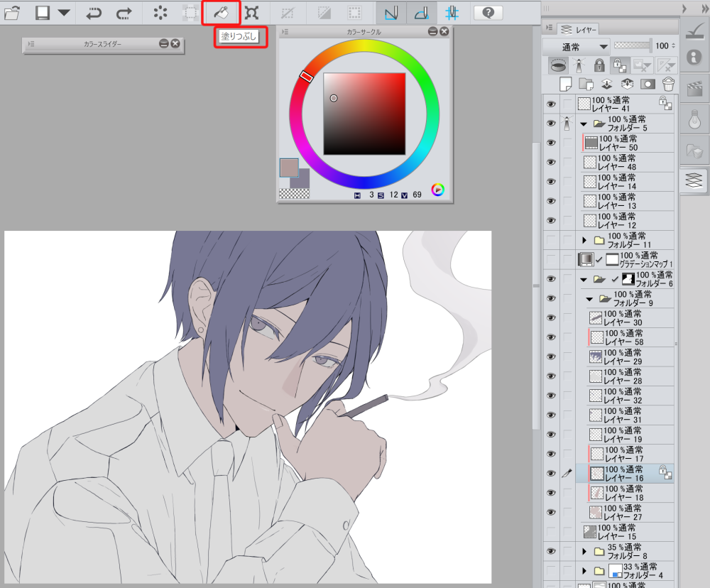Image resolution: width=710 pixels, height=588 pixels.
Task: Toggle Snap to Grid icon in toolbar
Action: (x=452, y=12)
